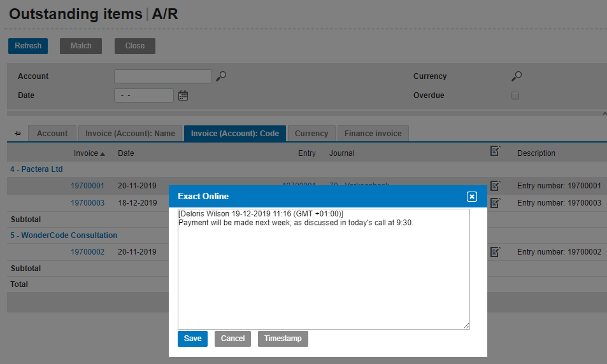Viewport: 607px width, 364px height.
Task: Click the Account search magnifier icon
Action: click(221, 76)
